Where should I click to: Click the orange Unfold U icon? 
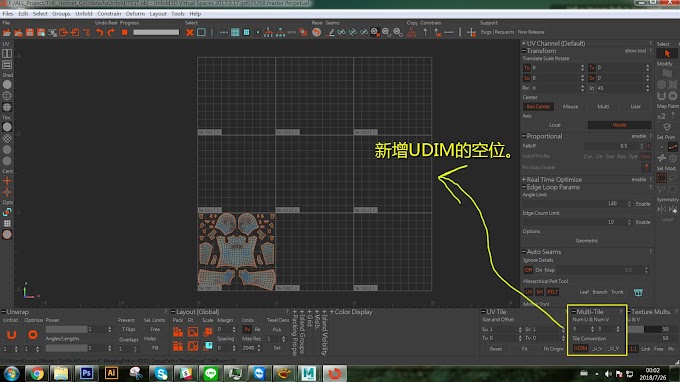[11, 334]
